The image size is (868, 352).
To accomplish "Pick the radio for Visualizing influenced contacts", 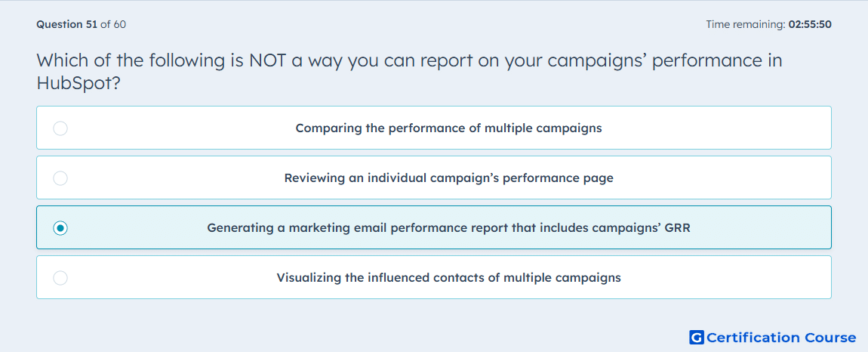I will point(60,278).
